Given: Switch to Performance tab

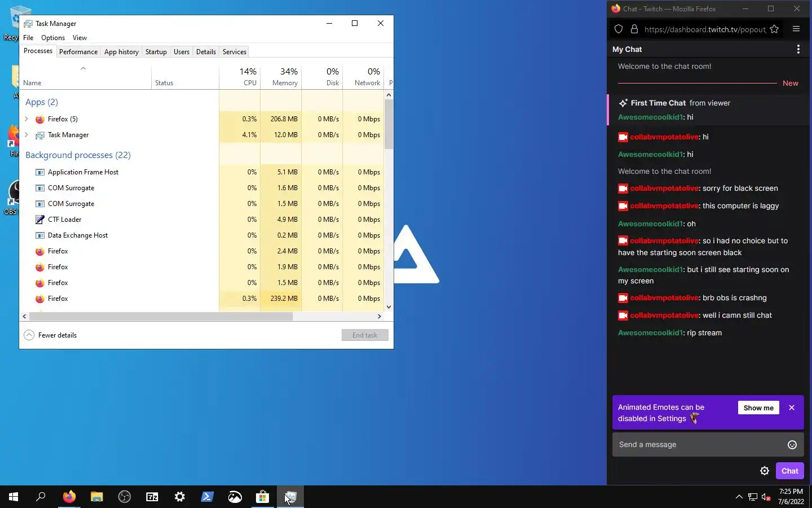Looking at the screenshot, I should [x=78, y=52].
